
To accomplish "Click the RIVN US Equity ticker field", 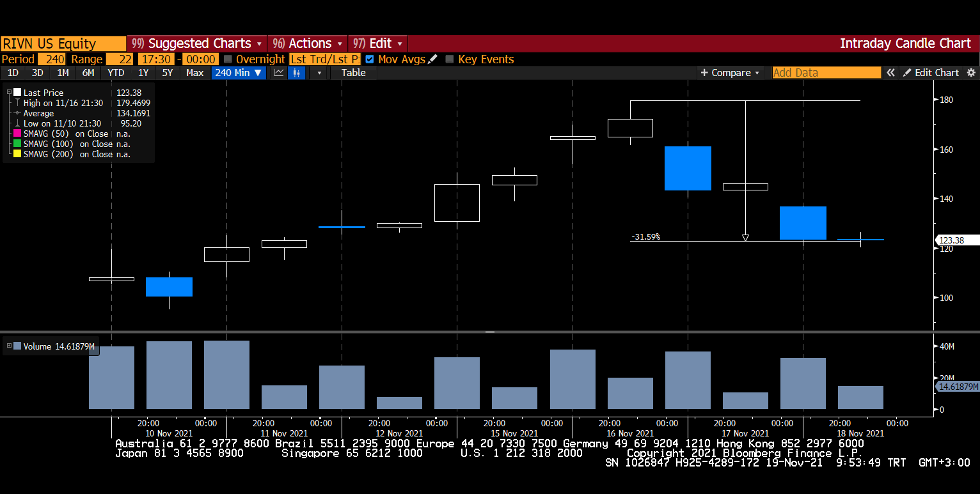I will pos(63,43).
